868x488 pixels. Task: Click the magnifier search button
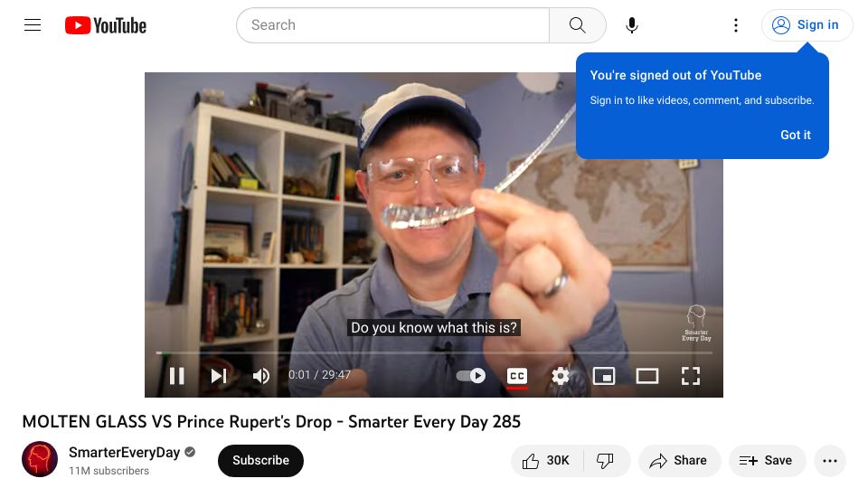click(578, 25)
